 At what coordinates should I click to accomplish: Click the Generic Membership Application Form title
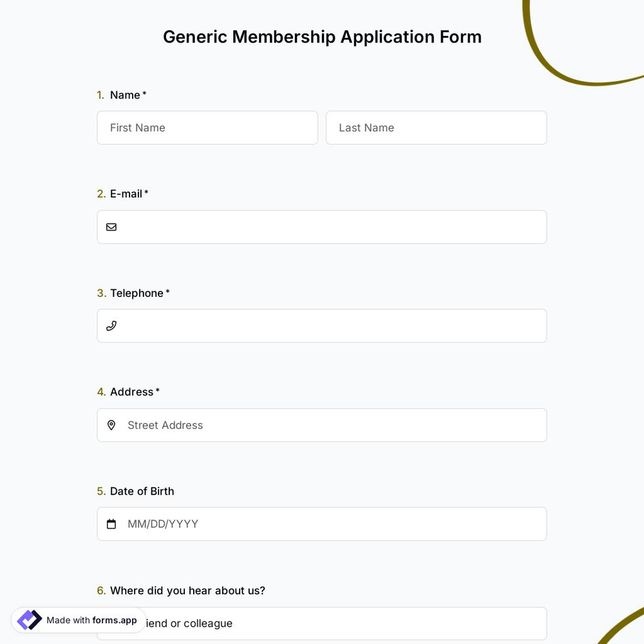pyautogui.click(x=322, y=37)
